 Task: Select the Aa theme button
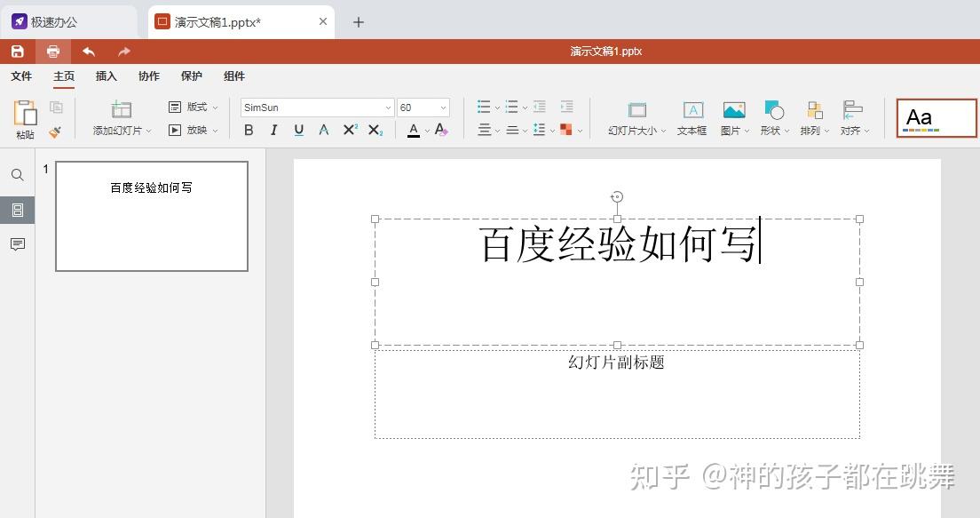click(x=937, y=116)
